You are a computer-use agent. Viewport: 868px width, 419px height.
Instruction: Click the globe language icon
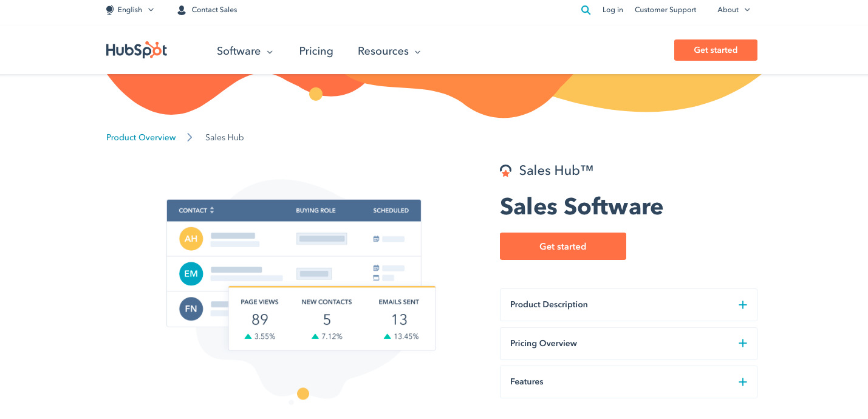point(110,10)
